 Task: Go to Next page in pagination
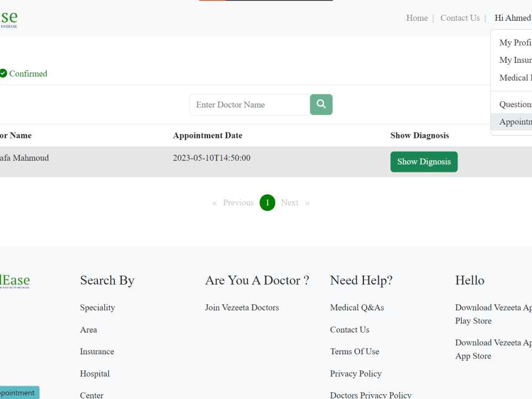click(290, 203)
